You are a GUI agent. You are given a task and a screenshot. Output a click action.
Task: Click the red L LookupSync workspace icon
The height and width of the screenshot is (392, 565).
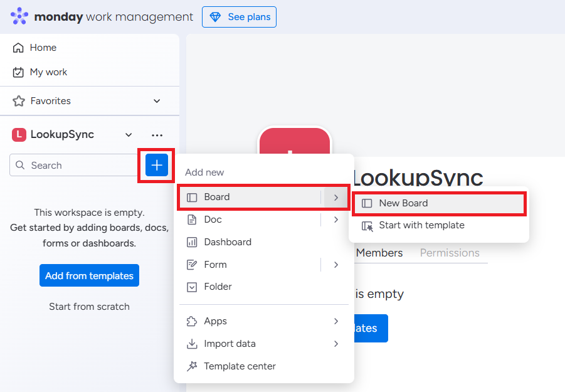click(x=19, y=134)
